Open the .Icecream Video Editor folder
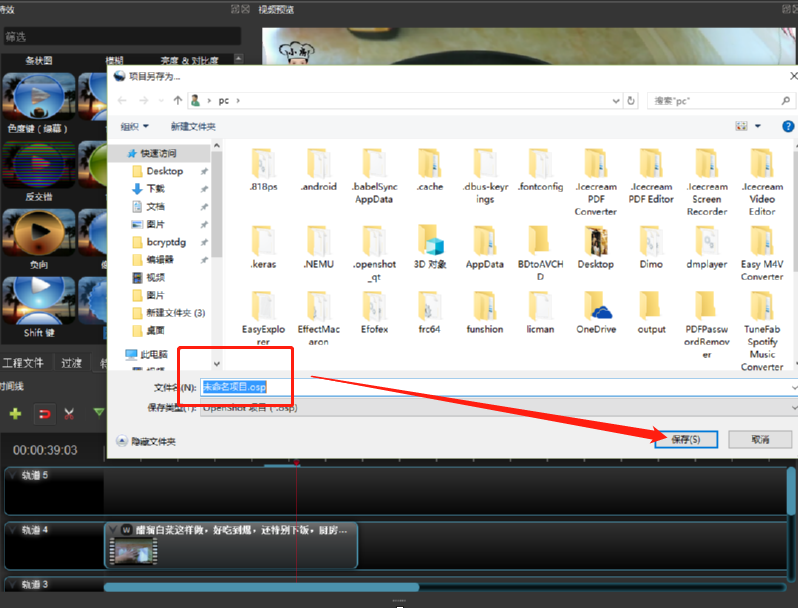Image resolution: width=798 pixels, height=608 pixels. [x=762, y=182]
